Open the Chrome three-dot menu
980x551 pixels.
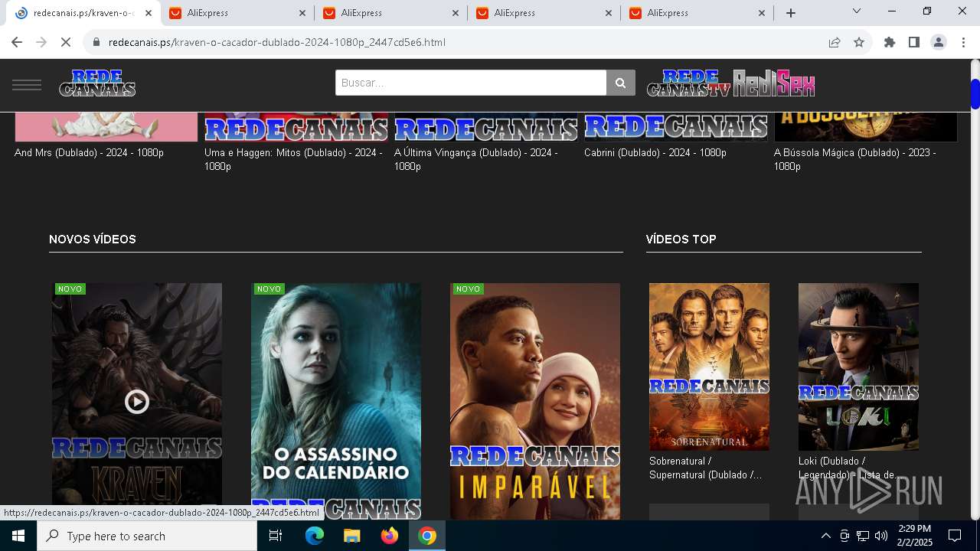pyautogui.click(x=963, y=42)
